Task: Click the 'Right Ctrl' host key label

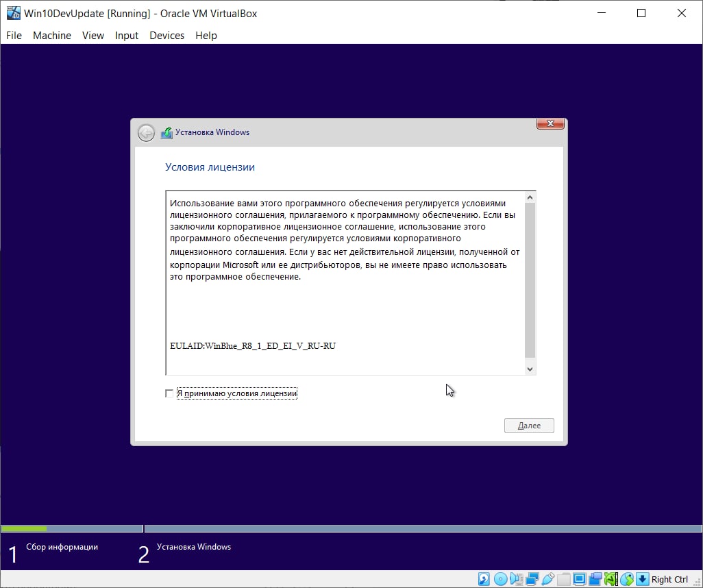Action: 669,580
